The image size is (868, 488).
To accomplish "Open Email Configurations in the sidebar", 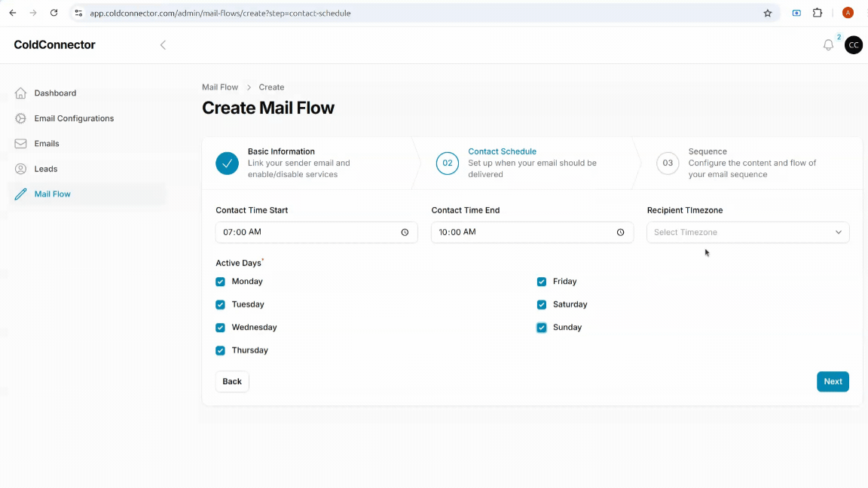I will pos(74,118).
